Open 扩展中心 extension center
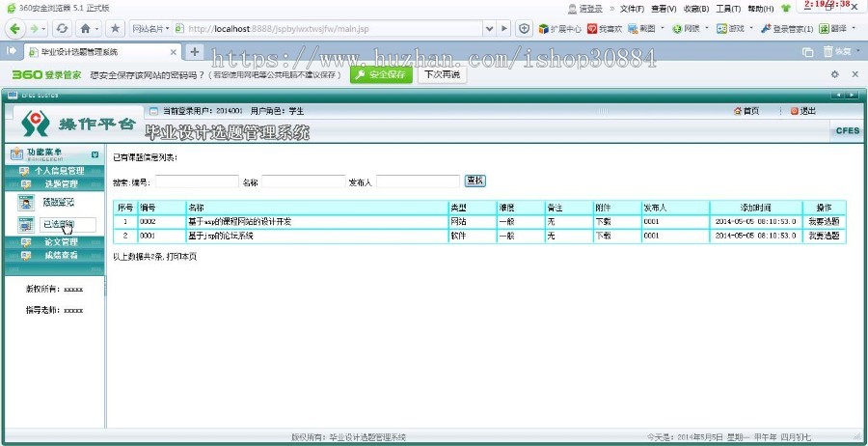This screenshot has width=868, height=446. (x=559, y=29)
